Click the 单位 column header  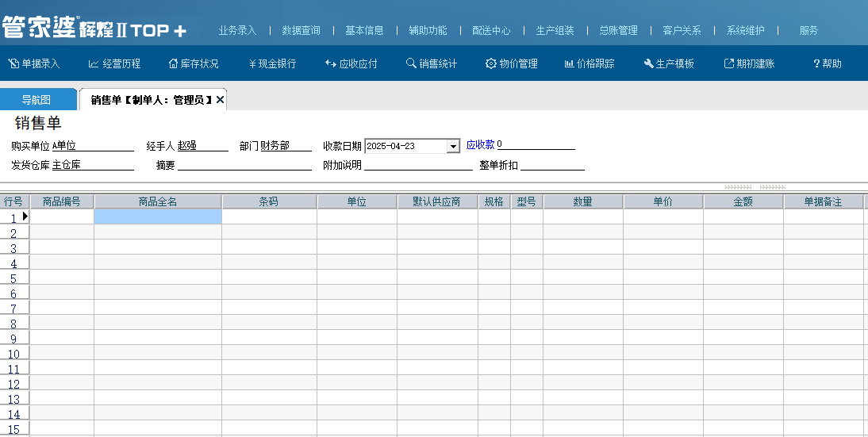click(x=357, y=202)
